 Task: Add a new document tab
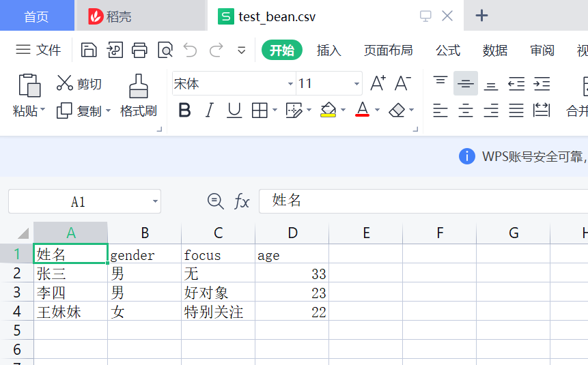(x=481, y=16)
